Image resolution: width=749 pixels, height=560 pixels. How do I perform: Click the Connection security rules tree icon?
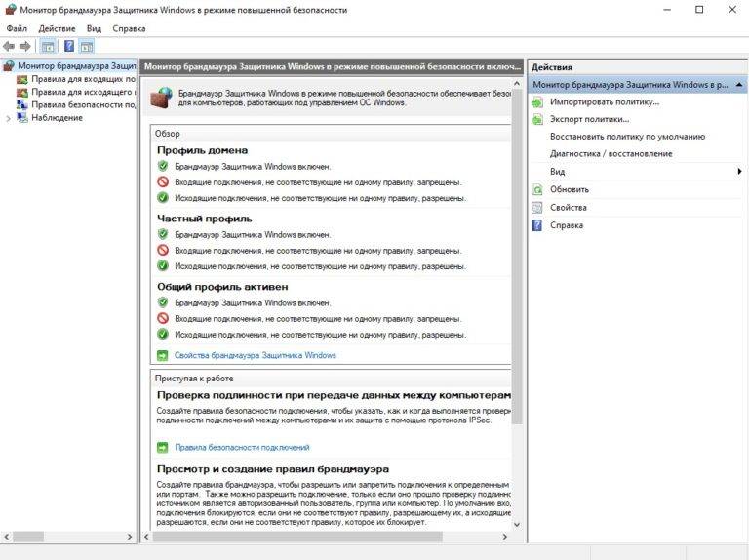point(22,105)
